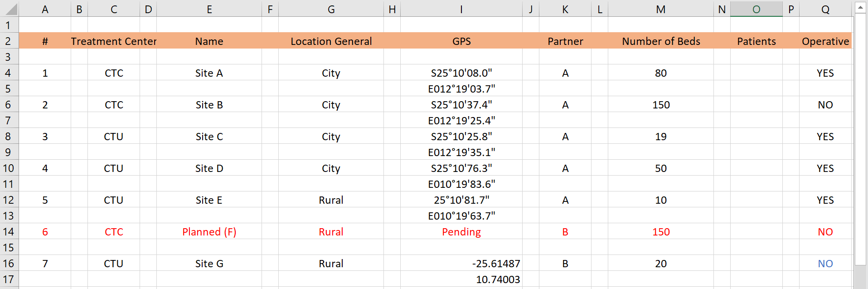Select column Q header
The image size is (868, 289).
click(x=825, y=9)
